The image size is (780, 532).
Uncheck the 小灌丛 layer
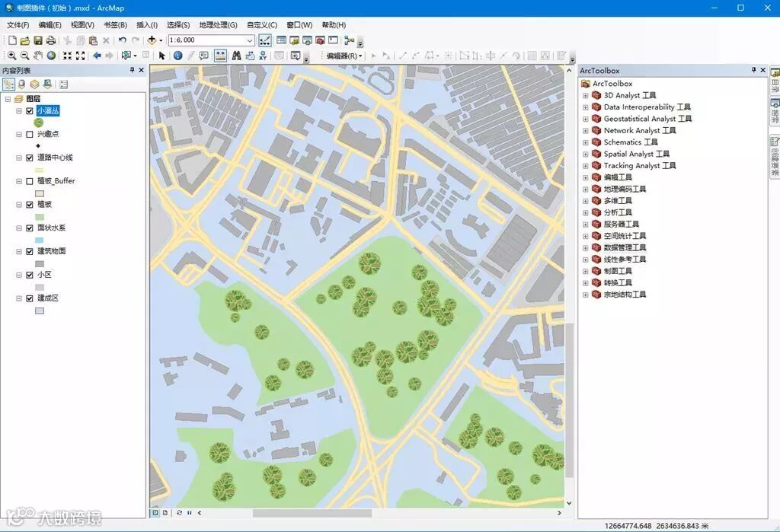coord(30,111)
